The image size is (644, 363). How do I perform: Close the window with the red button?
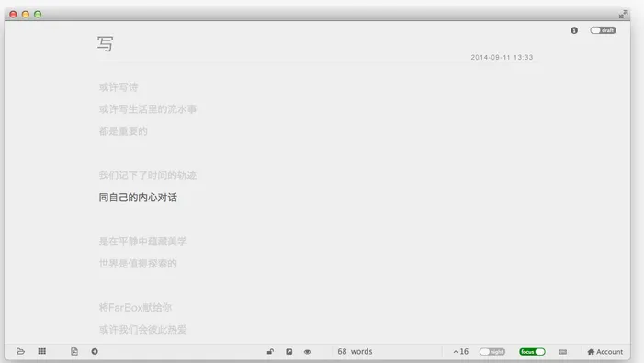pos(13,15)
